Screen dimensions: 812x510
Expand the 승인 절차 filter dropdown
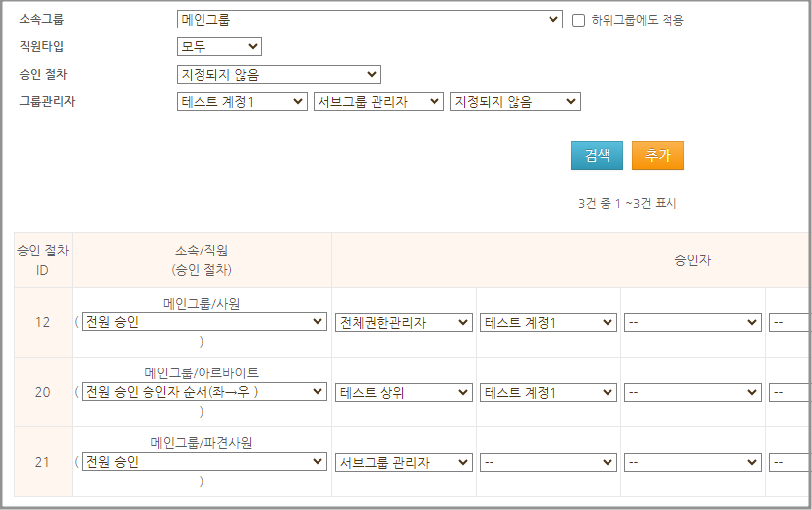[278, 75]
